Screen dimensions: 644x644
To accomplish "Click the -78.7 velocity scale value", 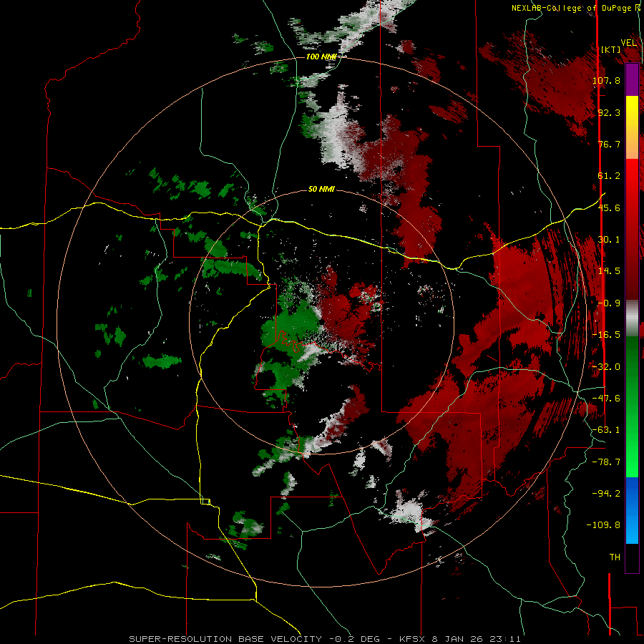I will (x=606, y=462).
